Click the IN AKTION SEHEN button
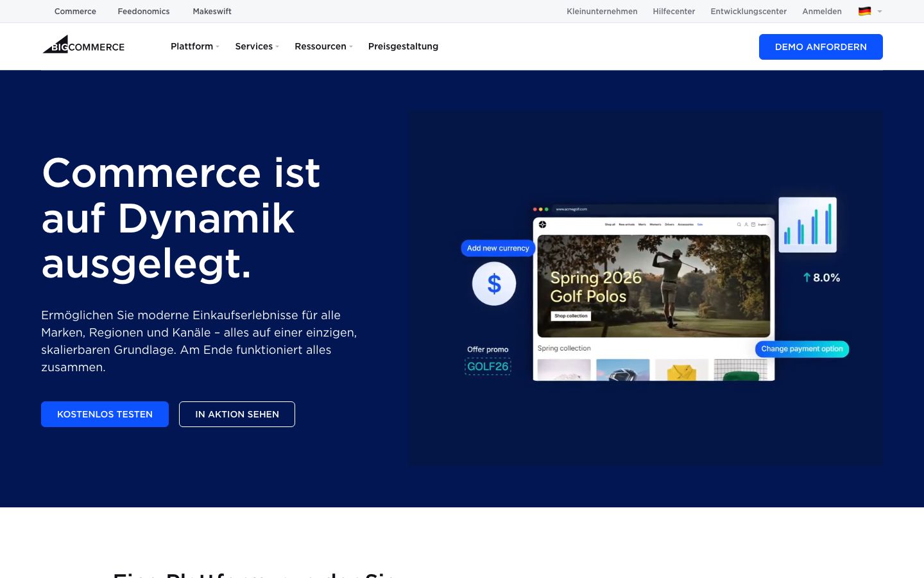Screen dimensions: 924x578 pos(237,414)
